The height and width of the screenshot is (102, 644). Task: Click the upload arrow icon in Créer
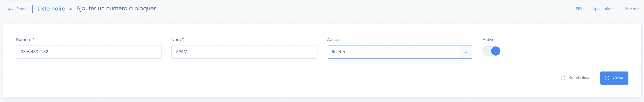pyautogui.click(x=607, y=78)
